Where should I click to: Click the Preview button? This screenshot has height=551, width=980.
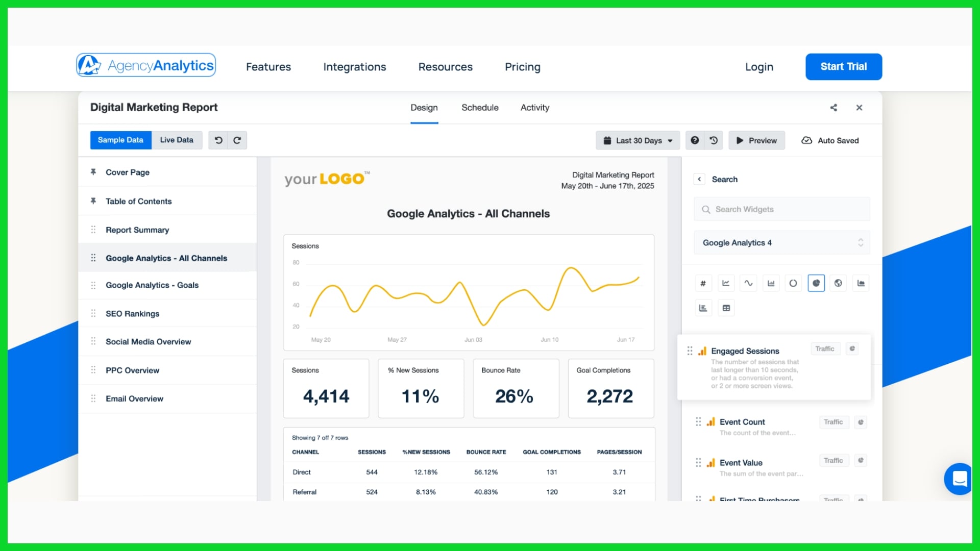tap(756, 141)
